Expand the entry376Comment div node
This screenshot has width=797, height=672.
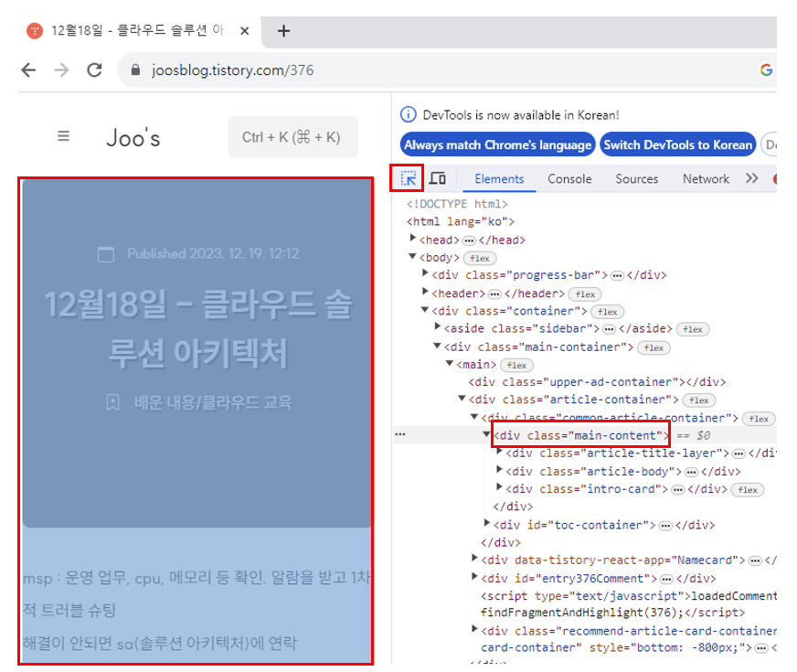click(x=474, y=577)
